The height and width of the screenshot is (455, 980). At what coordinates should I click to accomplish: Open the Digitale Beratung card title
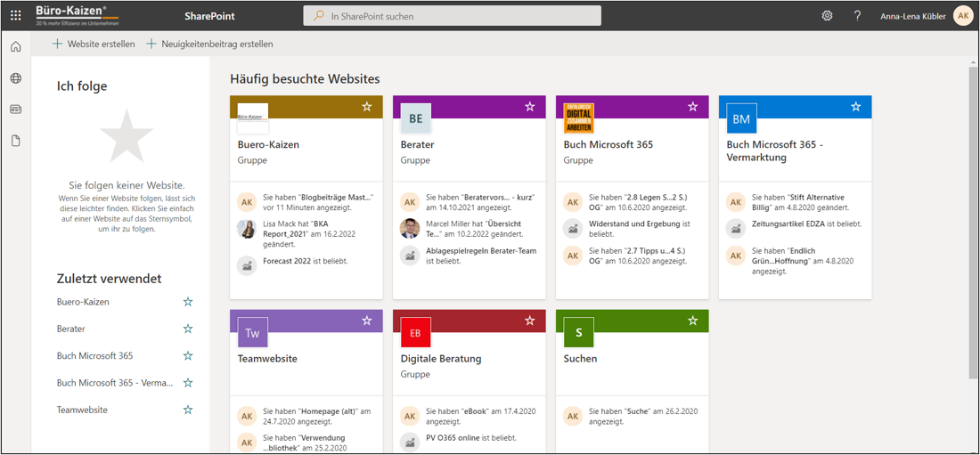click(x=441, y=360)
